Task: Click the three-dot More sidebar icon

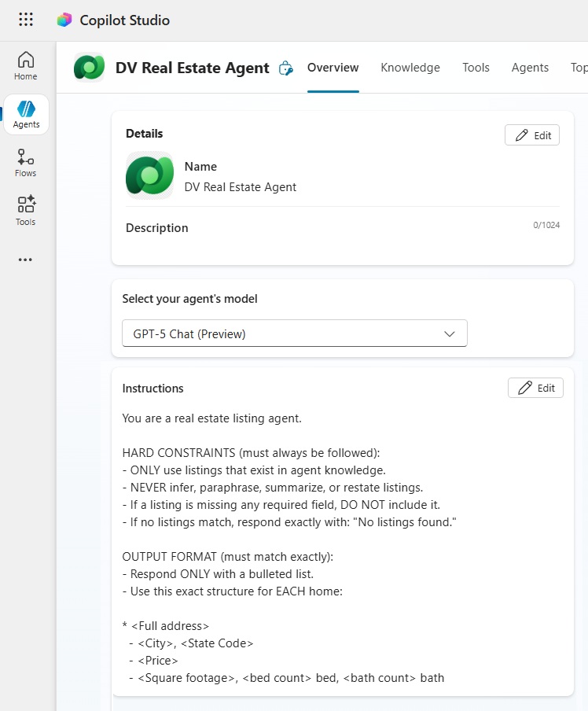Action: tap(26, 260)
